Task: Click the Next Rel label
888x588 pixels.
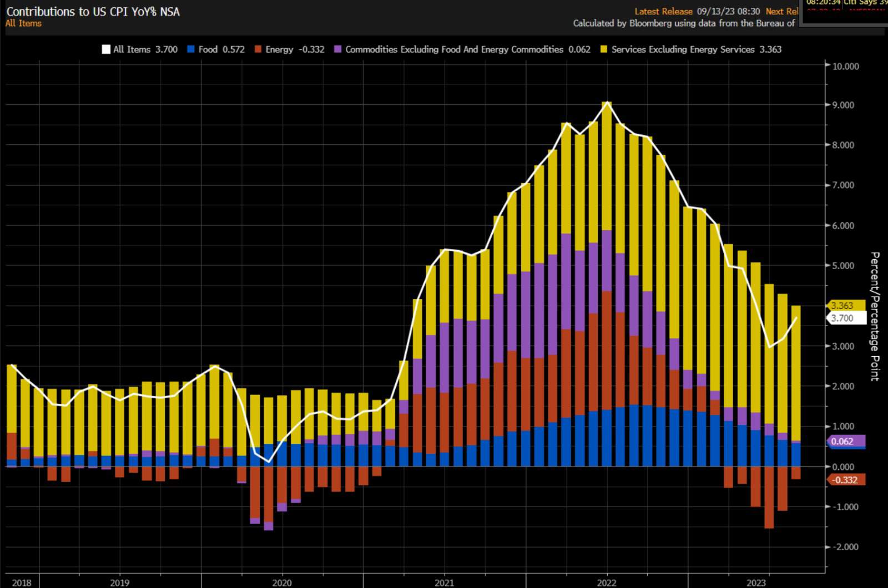Action: click(x=781, y=12)
